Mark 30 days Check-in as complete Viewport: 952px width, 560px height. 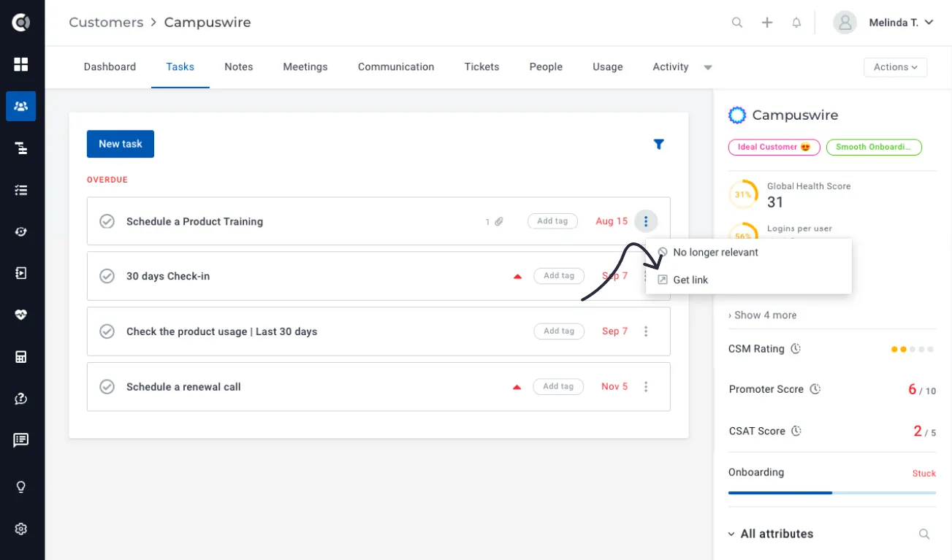(107, 276)
